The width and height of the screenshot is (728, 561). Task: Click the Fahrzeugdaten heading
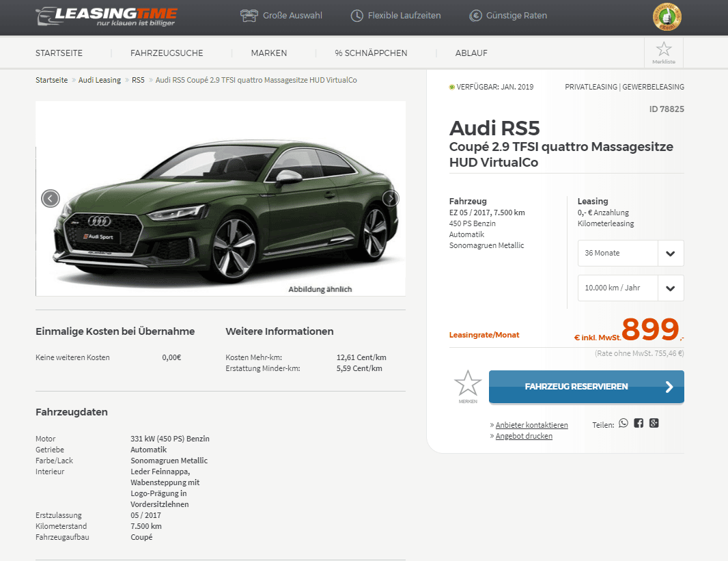click(x=72, y=413)
